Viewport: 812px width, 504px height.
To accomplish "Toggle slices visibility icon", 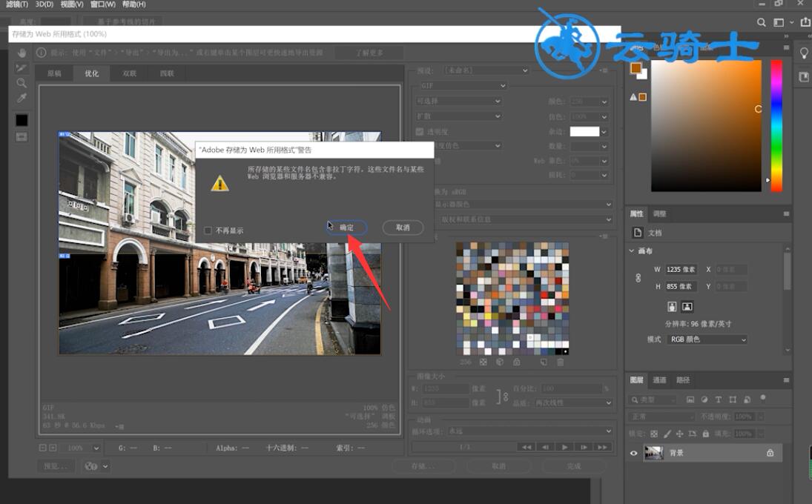I will [x=22, y=136].
